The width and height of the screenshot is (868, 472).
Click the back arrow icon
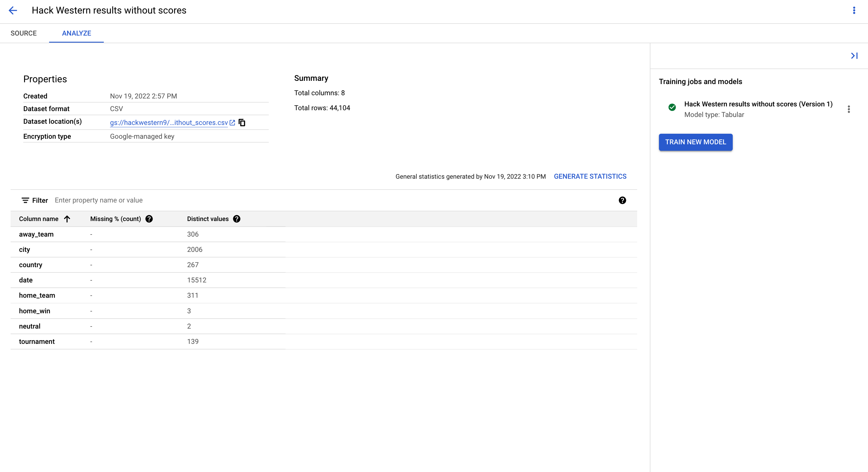pos(13,11)
